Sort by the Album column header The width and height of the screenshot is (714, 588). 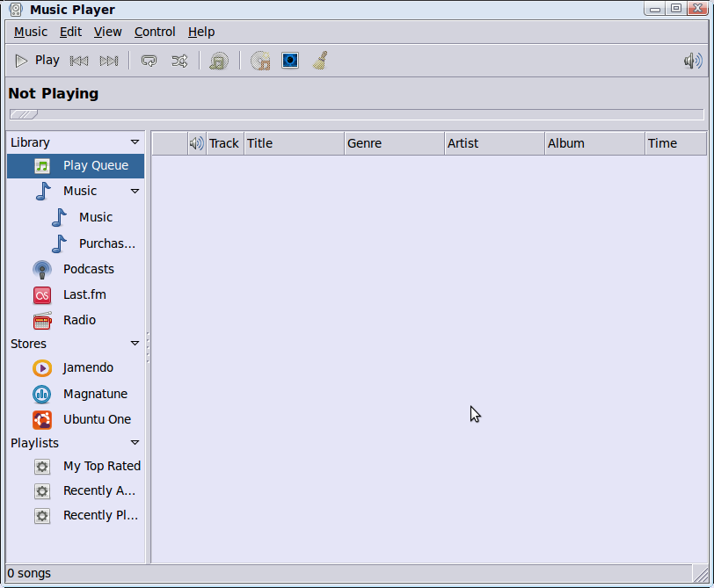(594, 143)
